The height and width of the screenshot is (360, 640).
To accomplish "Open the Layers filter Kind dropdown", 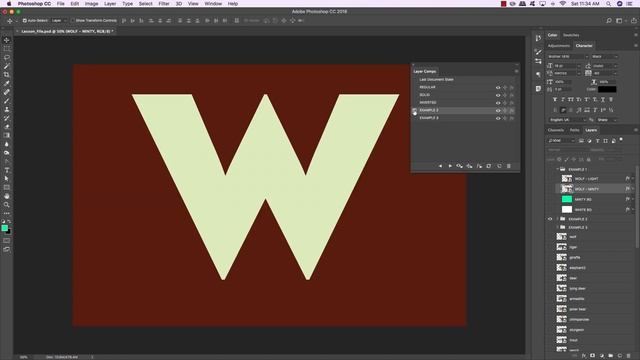I will [562, 141].
